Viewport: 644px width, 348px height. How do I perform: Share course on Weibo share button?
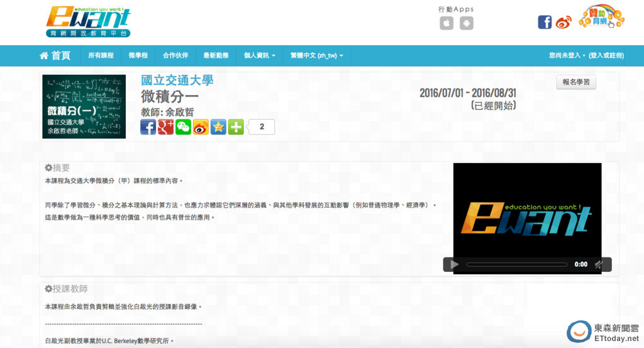[201, 127]
